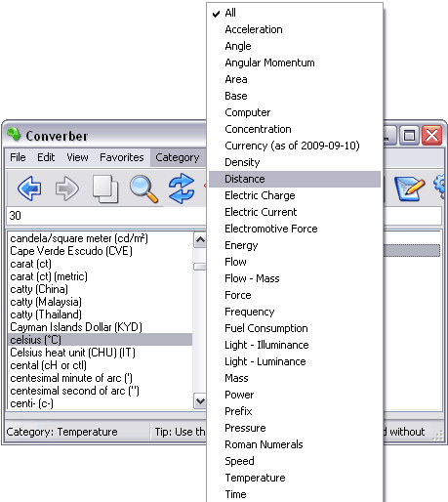This screenshot has width=448, height=502.
Task: Choose Energy category
Action: coord(295,245)
